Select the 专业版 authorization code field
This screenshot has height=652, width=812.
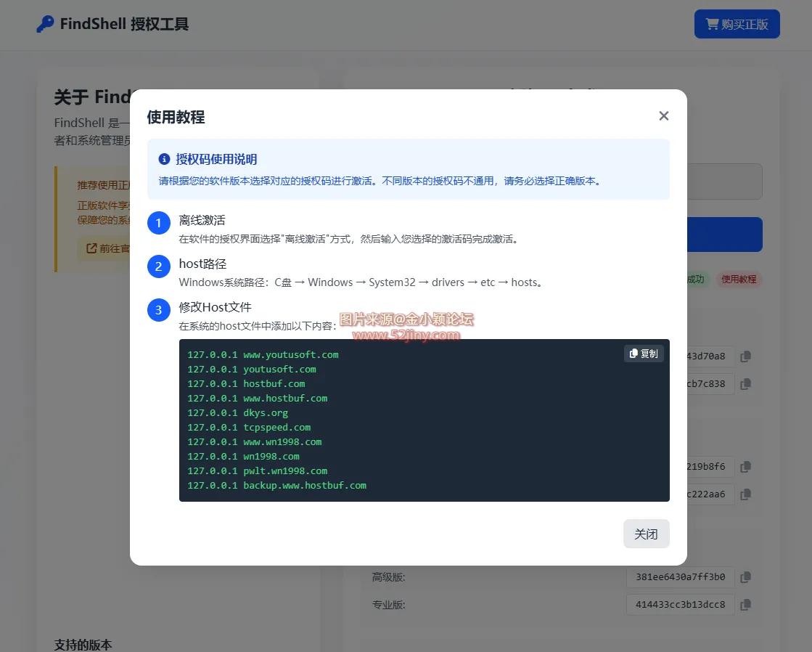pyautogui.click(x=680, y=604)
